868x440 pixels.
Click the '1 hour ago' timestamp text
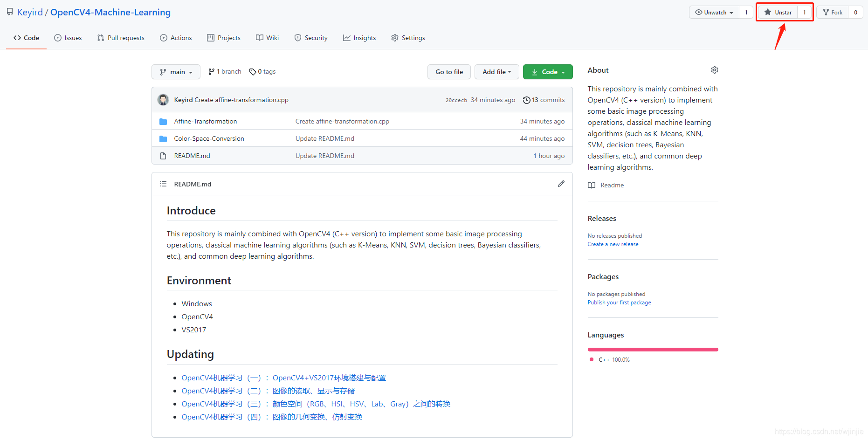pyautogui.click(x=549, y=156)
